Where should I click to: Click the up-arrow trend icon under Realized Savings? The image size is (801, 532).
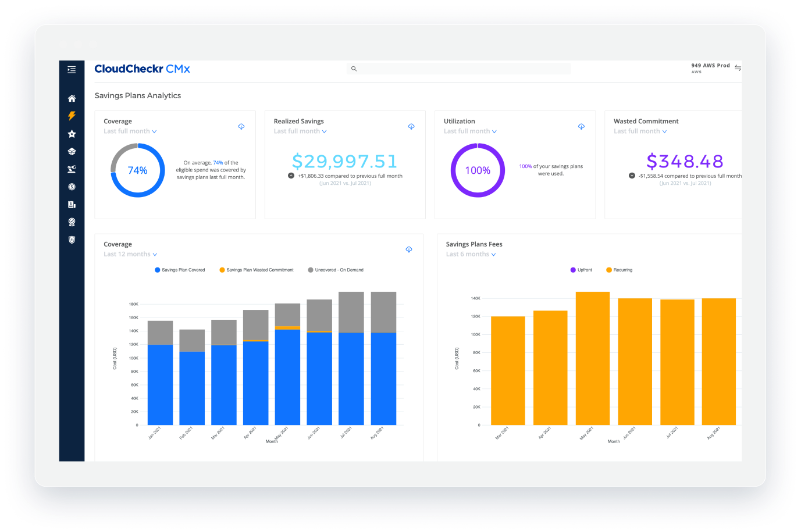point(291,176)
